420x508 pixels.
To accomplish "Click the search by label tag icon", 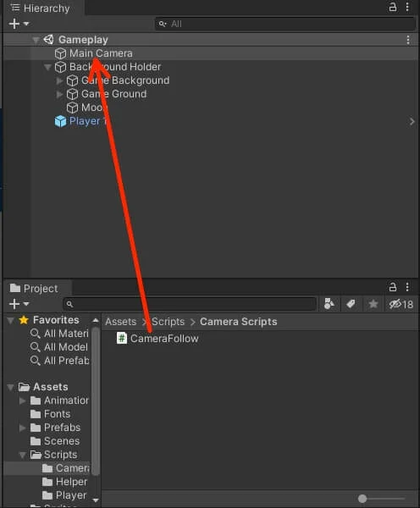I will (x=351, y=304).
